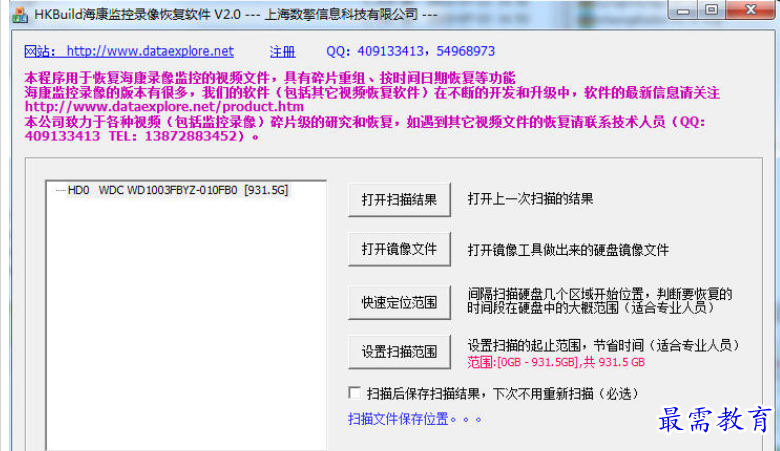Viewport: 780px width, 451px height.
Task: Click the 快速定位范围 button
Action: point(399,302)
